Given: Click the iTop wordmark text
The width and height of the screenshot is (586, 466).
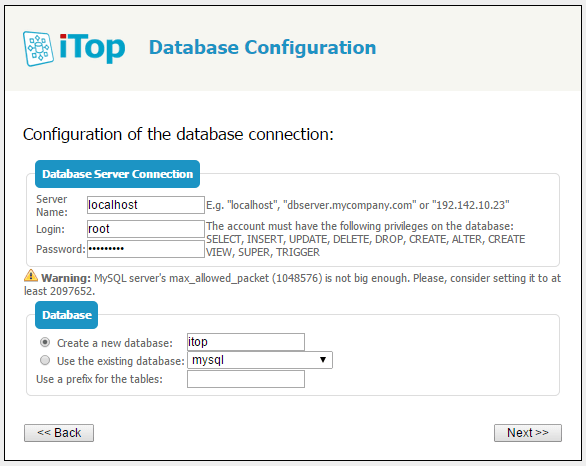Looking at the screenshot, I should pos(92,48).
